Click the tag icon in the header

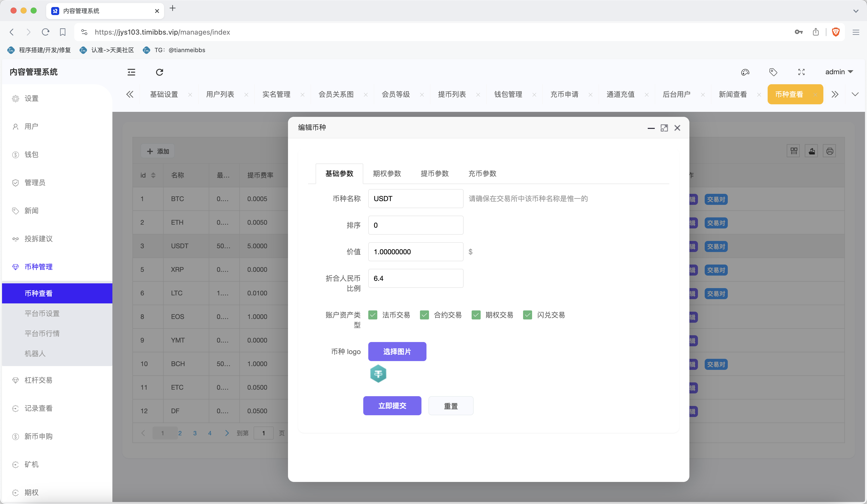(773, 72)
